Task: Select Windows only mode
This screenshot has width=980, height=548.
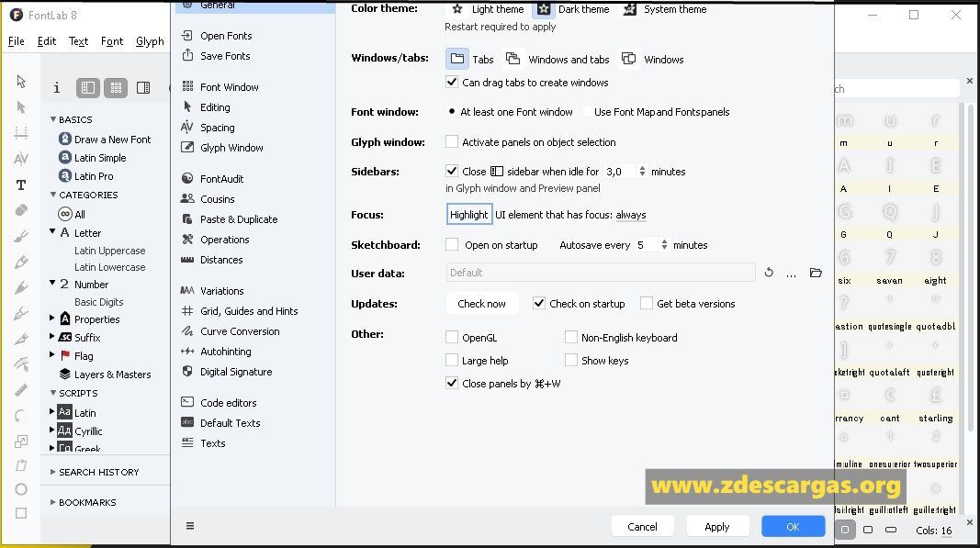Action: [629, 59]
